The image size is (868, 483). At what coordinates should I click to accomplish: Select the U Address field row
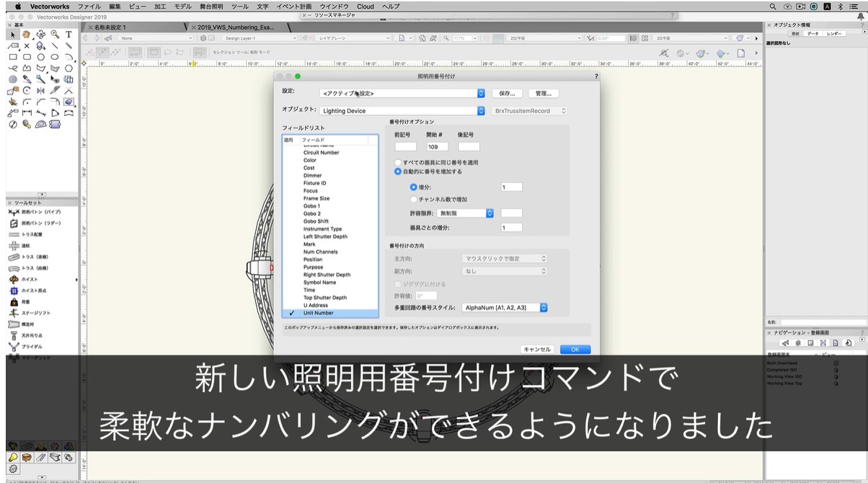coord(329,306)
